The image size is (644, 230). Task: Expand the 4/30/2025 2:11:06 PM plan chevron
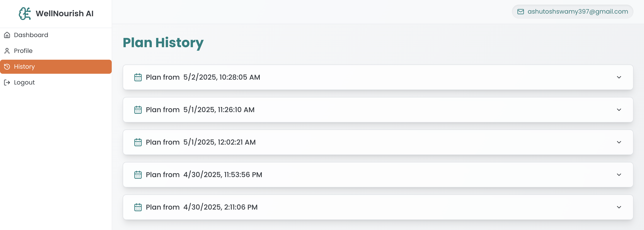[x=619, y=207]
